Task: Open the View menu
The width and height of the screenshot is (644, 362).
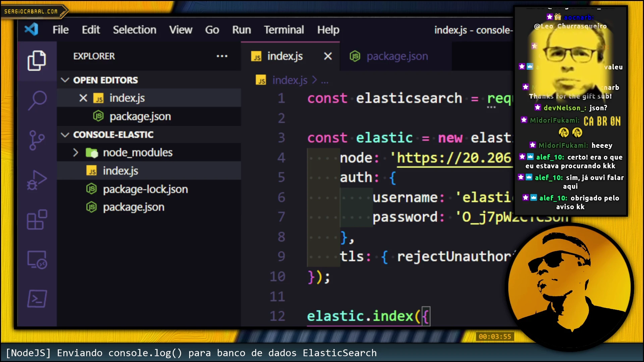Action: [x=181, y=30]
